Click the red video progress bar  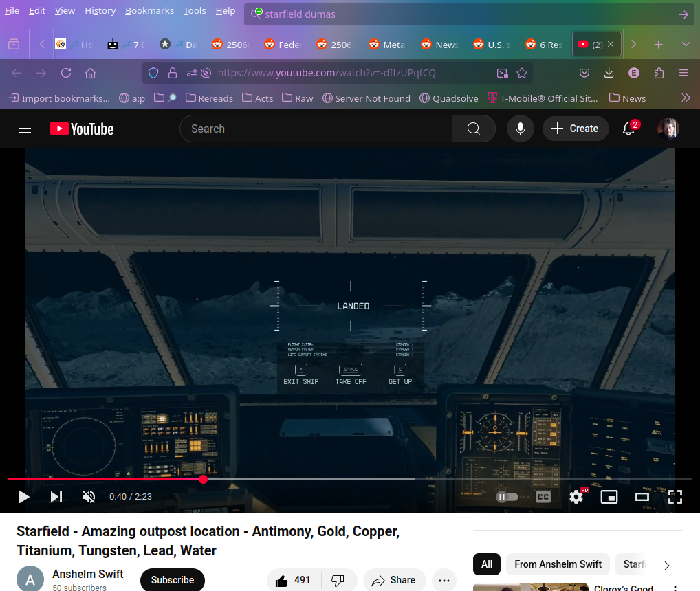pos(103,479)
